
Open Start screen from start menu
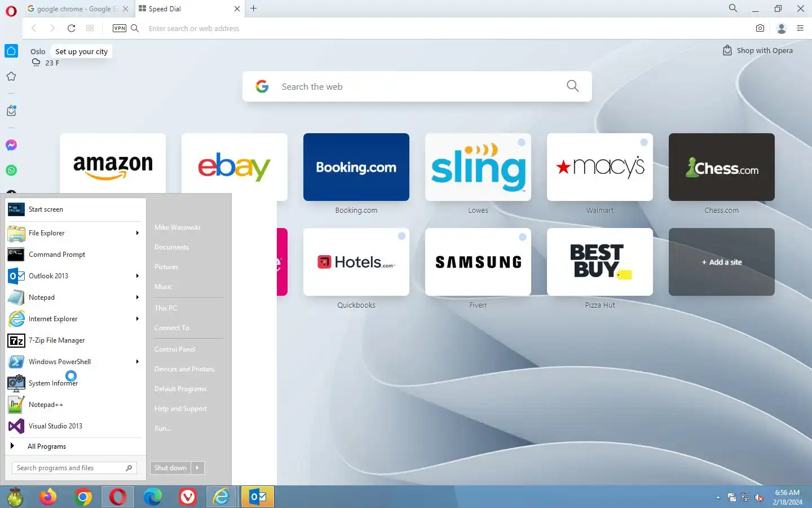tap(74, 209)
